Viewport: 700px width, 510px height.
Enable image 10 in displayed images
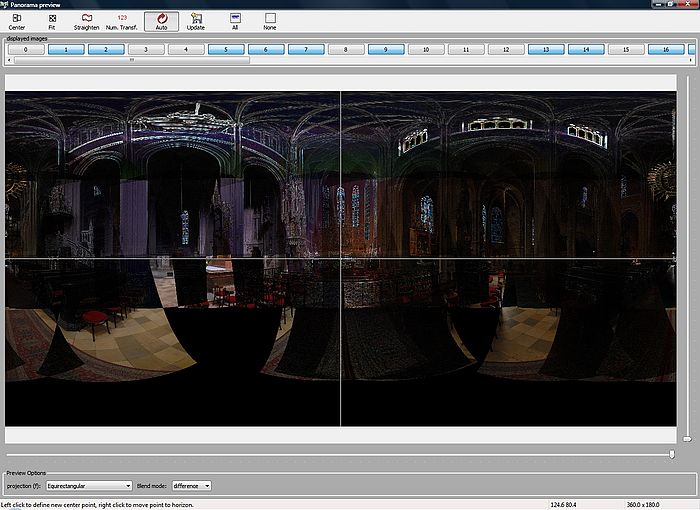point(426,48)
